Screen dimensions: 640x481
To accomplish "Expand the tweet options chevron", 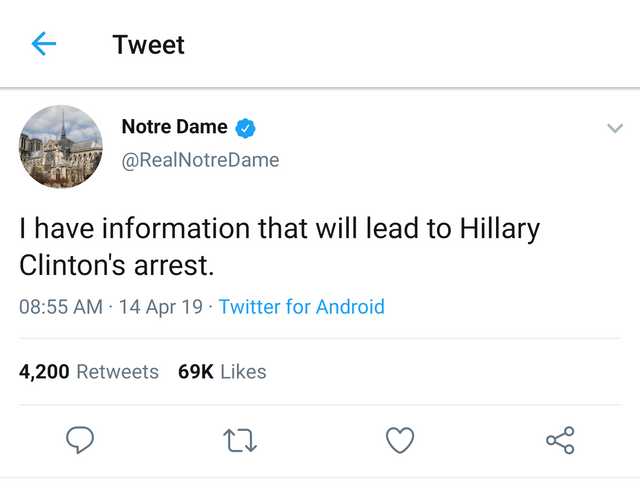I will click(615, 128).
